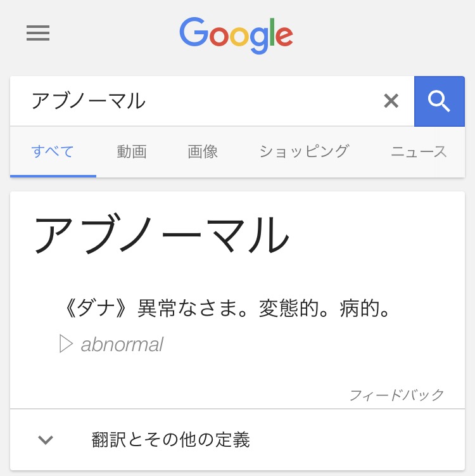The image size is (475, 476).
Task: Click the triangle icon beside abnormal
Action: [x=66, y=344]
